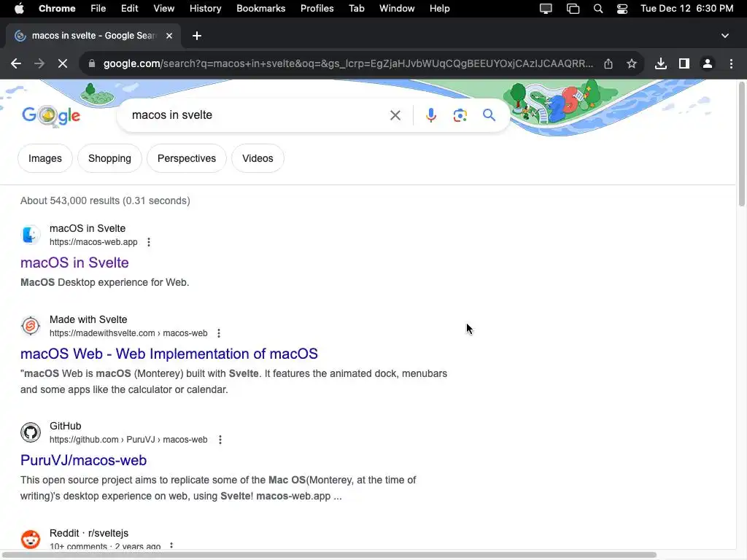The width and height of the screenshot is (747, 560).
Task: Open more options for madewithsvelte result
Action: (x=219, y=333)
